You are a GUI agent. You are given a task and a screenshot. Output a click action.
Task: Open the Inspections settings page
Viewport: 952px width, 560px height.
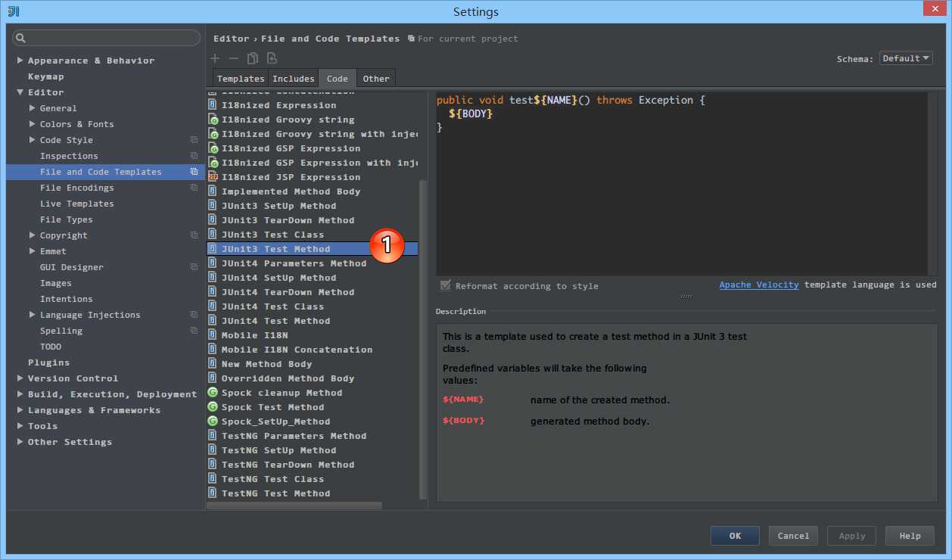(x=69, y=156)
